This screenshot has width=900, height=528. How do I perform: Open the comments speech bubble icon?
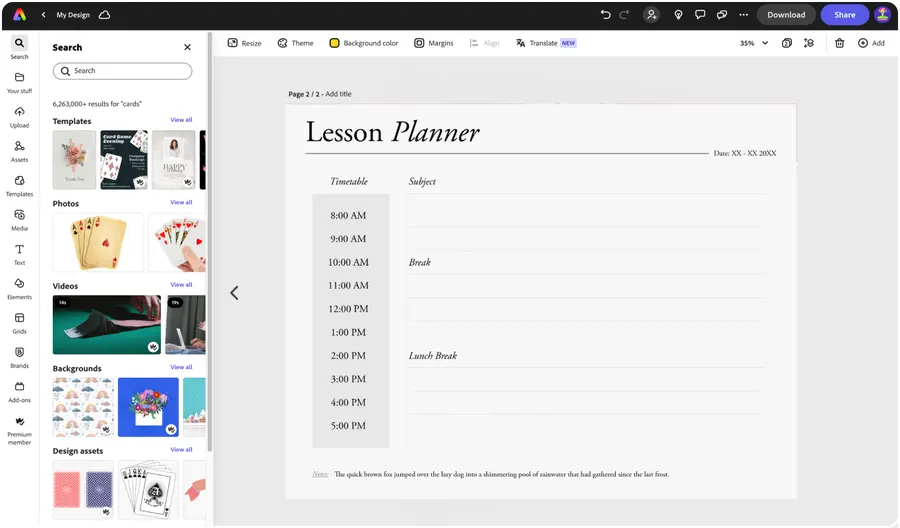tap(700, 15)
